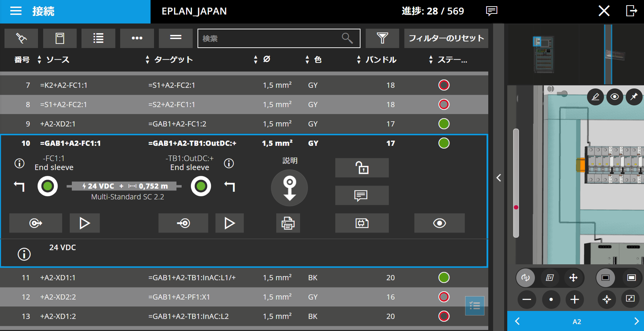The image size is (644, 331).
Task: Click the comment icon in top header
Action: click(491, 11)
